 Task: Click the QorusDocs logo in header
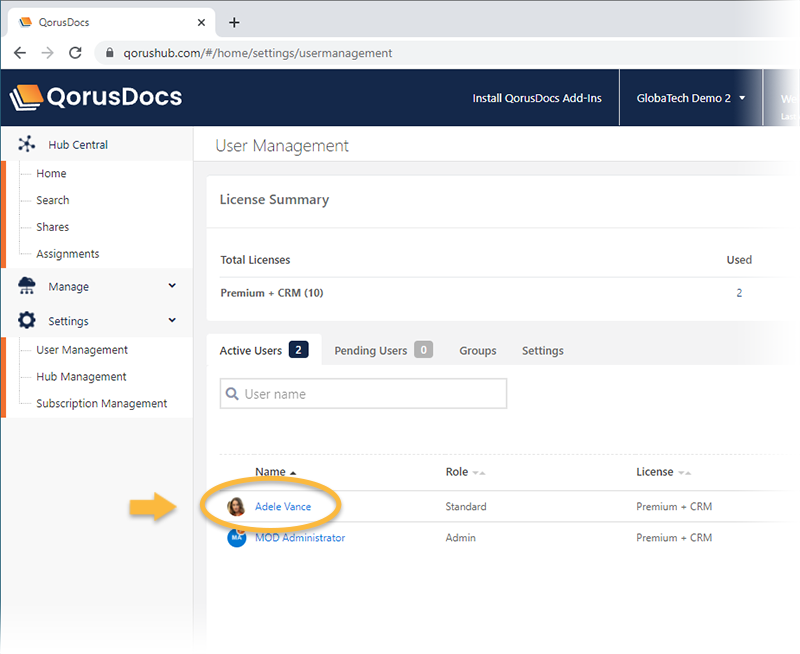(96, 97)
